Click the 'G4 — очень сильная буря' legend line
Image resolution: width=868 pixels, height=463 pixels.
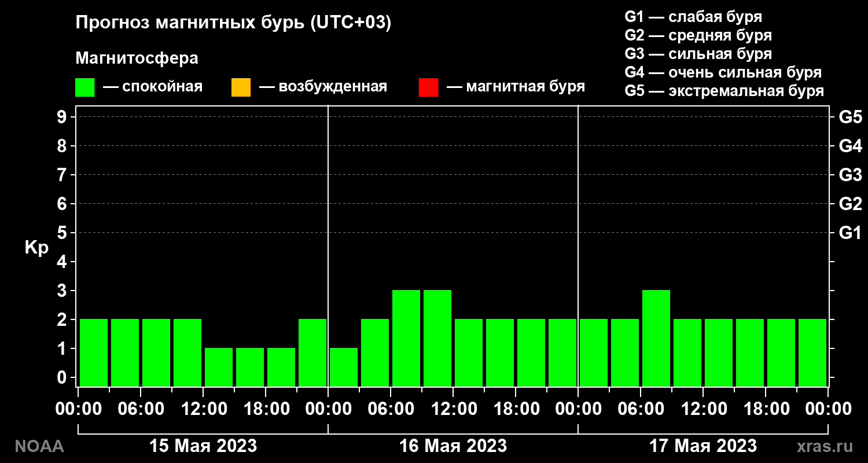coord(723,72)
